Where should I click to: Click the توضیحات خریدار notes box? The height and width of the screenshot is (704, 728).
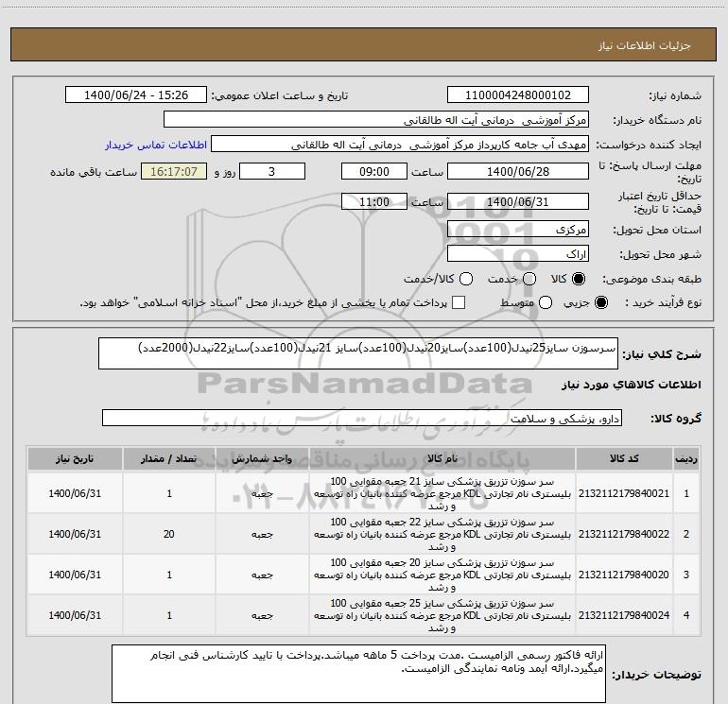[x=358, y=674]
